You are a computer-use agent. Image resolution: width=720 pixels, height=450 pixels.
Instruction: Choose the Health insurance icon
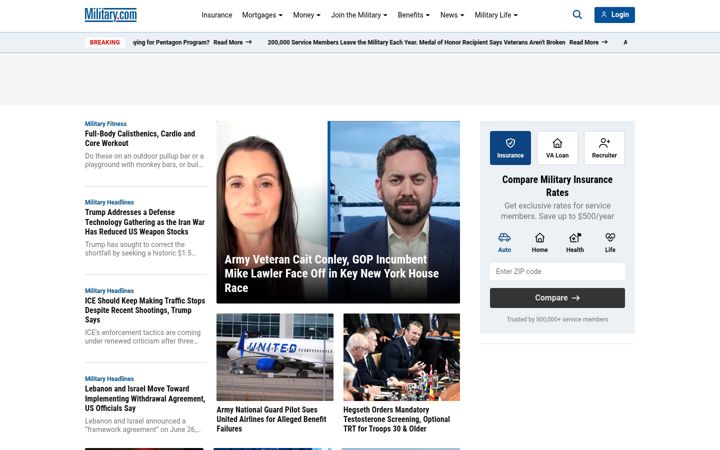[x=575, y=242]
